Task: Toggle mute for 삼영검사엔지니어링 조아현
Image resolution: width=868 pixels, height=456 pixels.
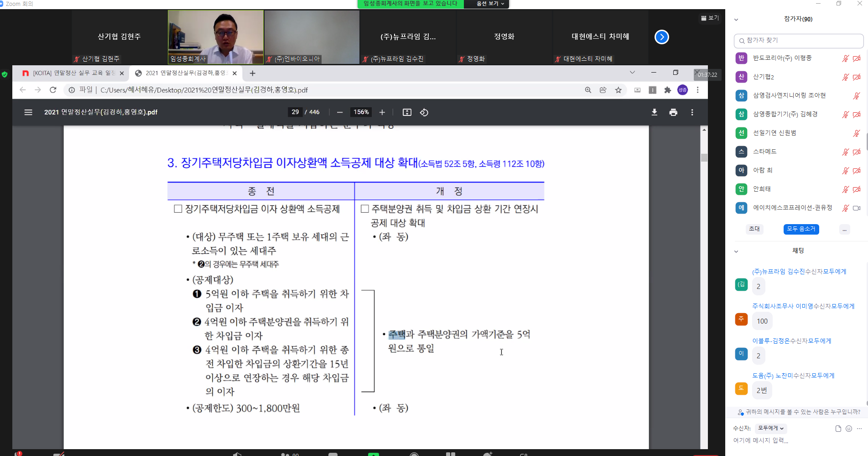Action: [857, 96]
